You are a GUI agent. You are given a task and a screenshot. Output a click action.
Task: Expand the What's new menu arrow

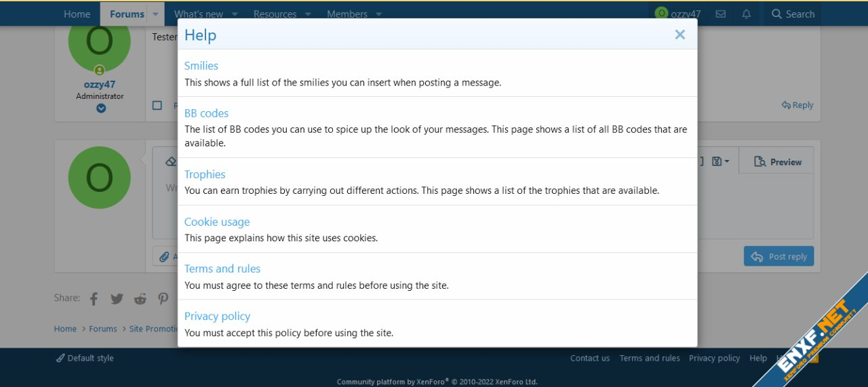[x=235, y=14]
